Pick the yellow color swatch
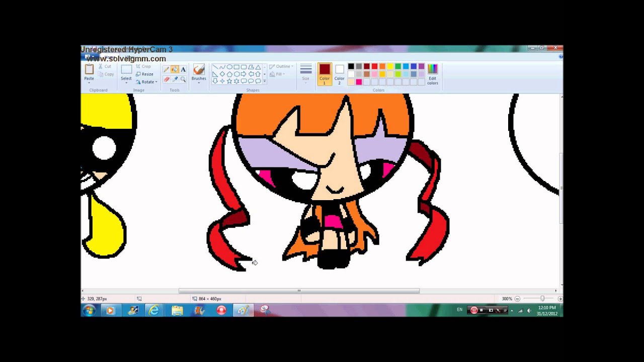 [390, 66]
